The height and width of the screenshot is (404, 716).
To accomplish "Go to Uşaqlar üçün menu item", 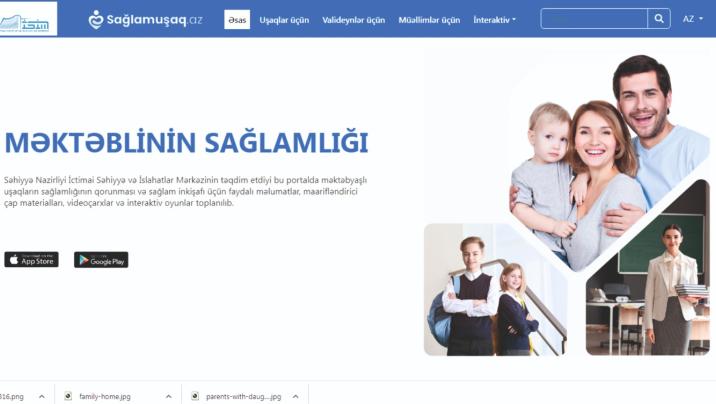I will tap(284, 19).
